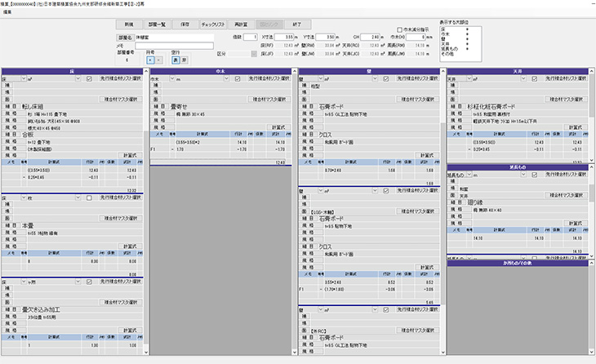Click the plus button under 符号
This screenshot has width=596, height=364.
click(150, 60)
